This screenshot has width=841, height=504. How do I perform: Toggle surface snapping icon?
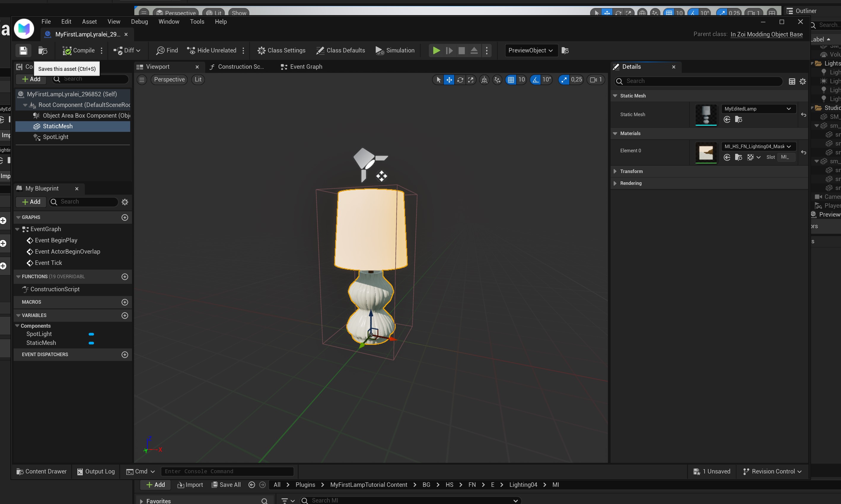click(x=498, y=80)
